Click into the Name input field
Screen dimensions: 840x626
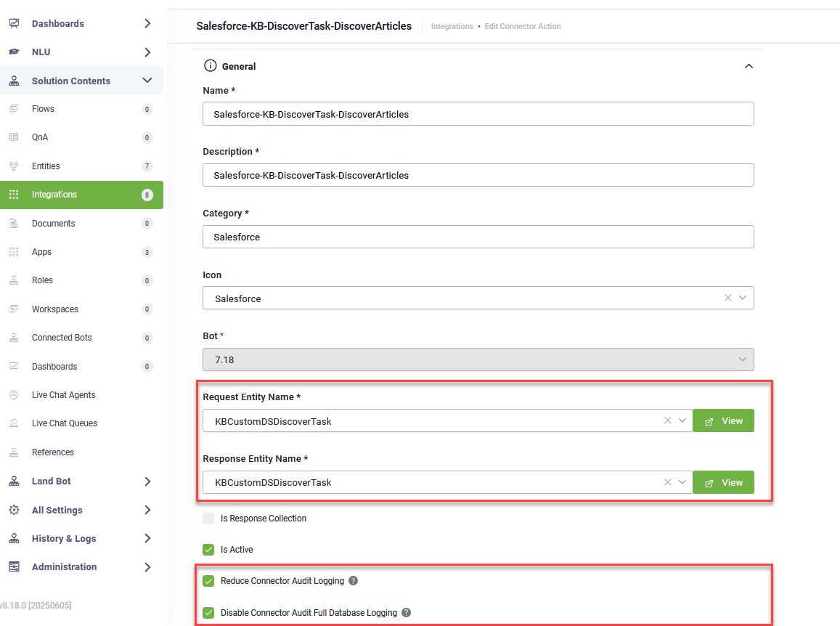tap(478, 113)
